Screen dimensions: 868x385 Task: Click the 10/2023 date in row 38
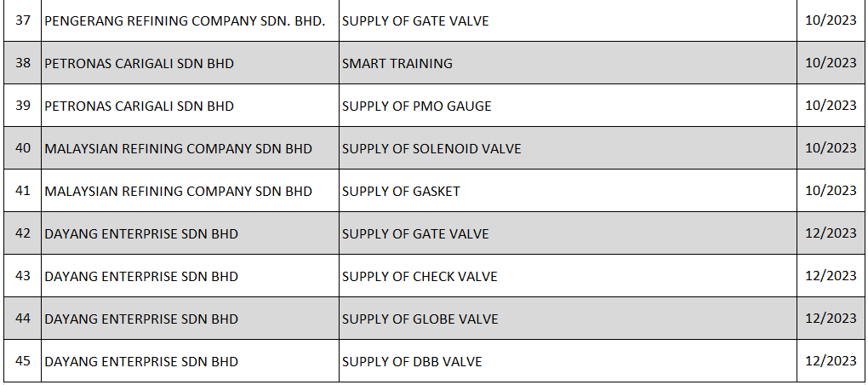[830, 63]
